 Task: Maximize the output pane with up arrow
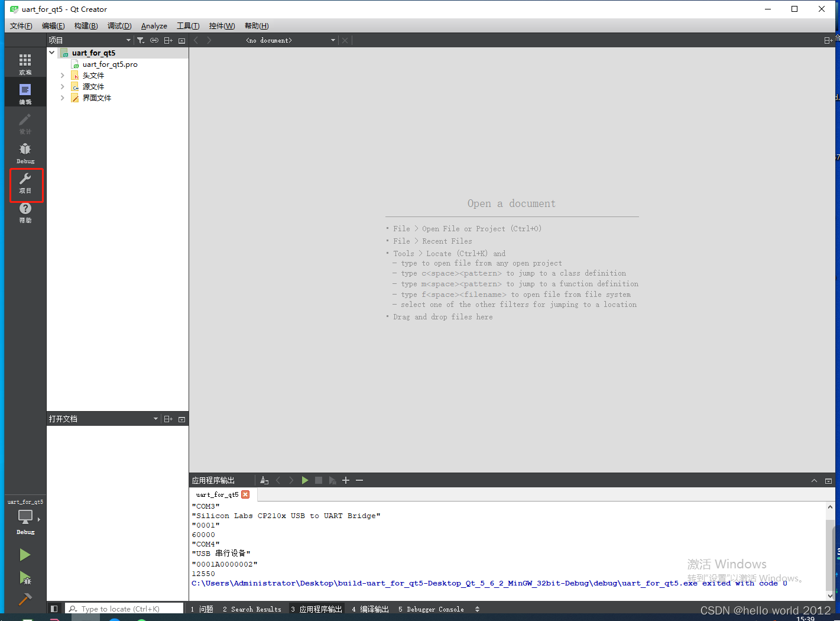814,481
